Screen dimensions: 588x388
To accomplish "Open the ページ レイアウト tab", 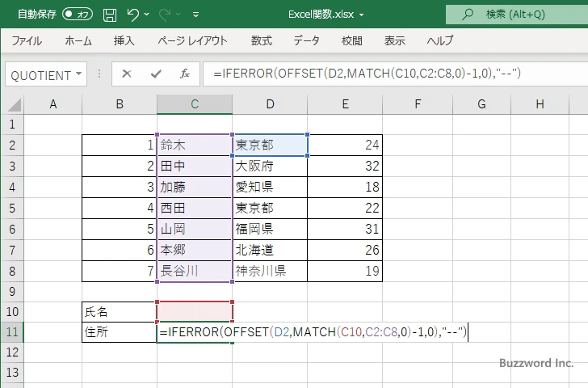I will (192, 40).
